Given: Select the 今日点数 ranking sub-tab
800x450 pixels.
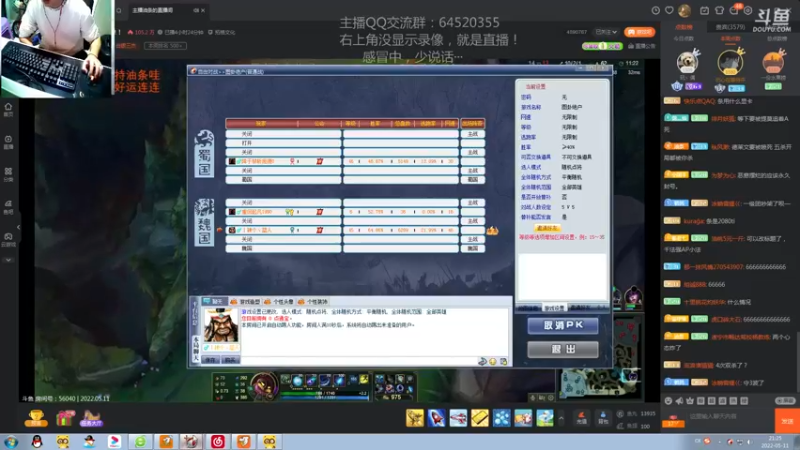Looking at the screenshot, I should click(683, 39).
